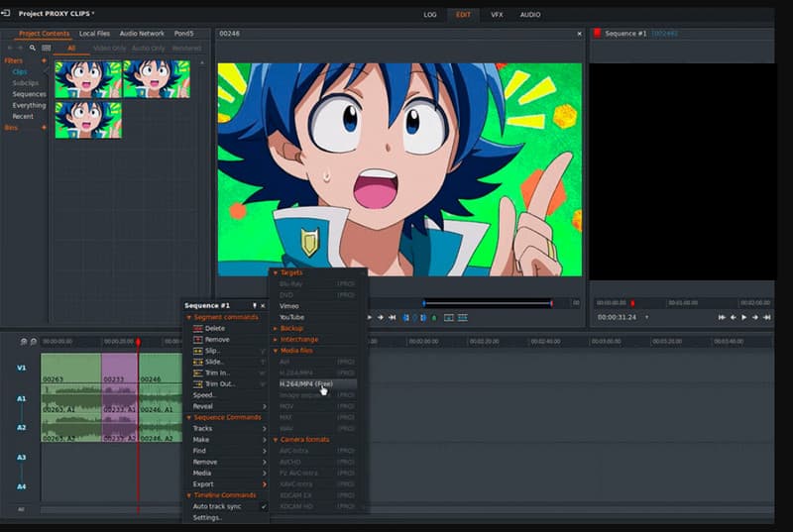Image resolution: width=793 pixels, height=532 pixels.
Task: Switch to the VFX workspace tab
Action: 498,15
